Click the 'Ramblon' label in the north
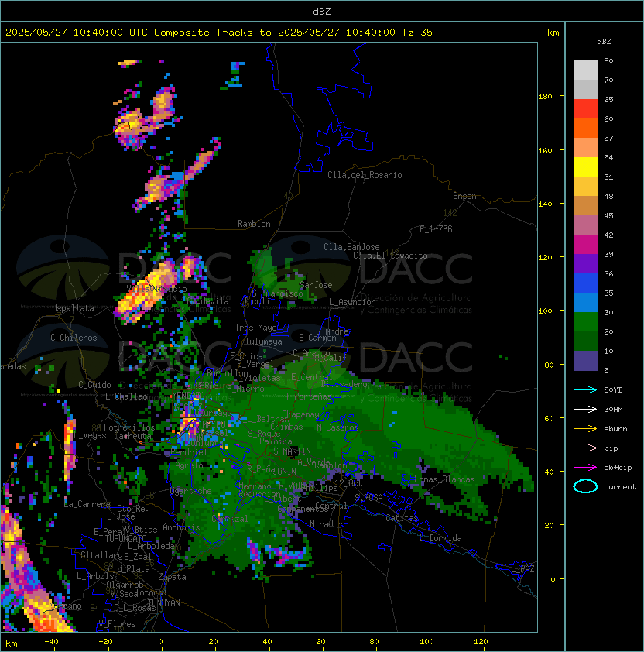Image resolution: width=644 pixels, height=652 pixels. (x=254, y=224)
